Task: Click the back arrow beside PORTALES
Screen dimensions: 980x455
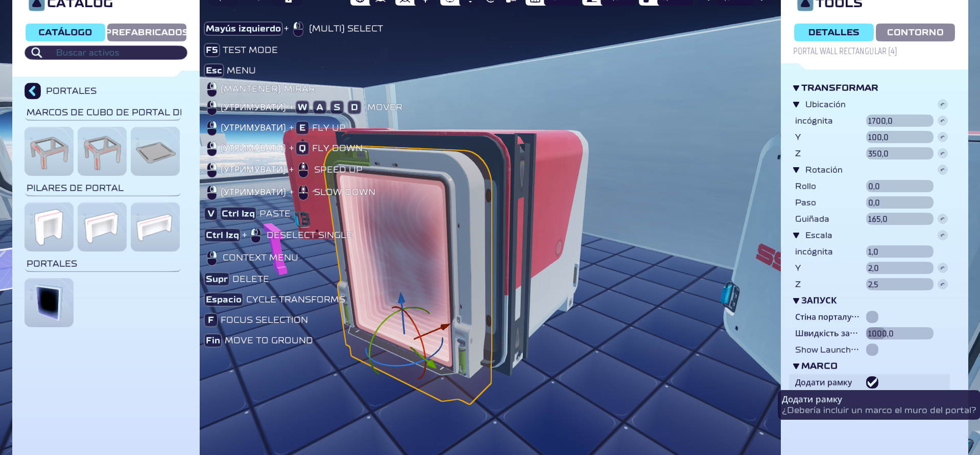Action: point(33,91)
